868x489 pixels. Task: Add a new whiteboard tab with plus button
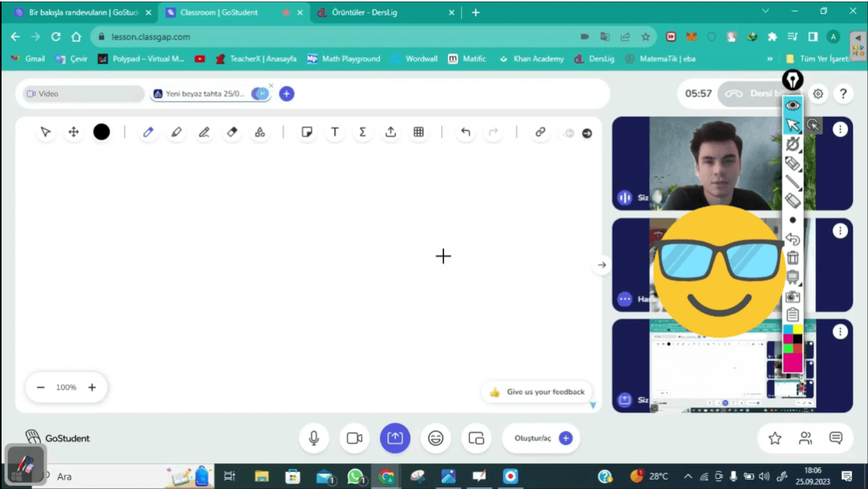tap(286, 94)
